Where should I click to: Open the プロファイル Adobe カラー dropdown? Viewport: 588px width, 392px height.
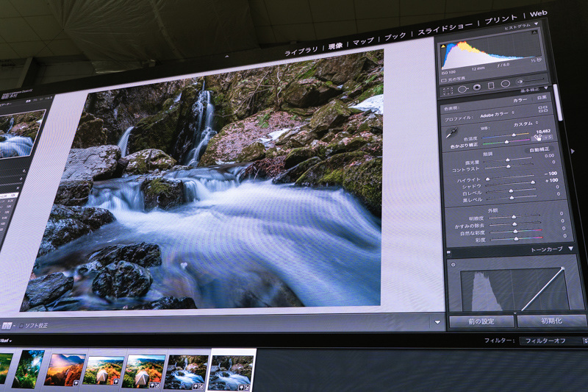497,114
